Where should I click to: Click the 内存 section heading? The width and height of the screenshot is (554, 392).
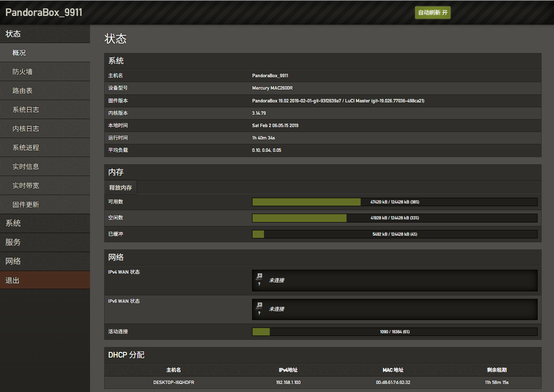point(116,172)
